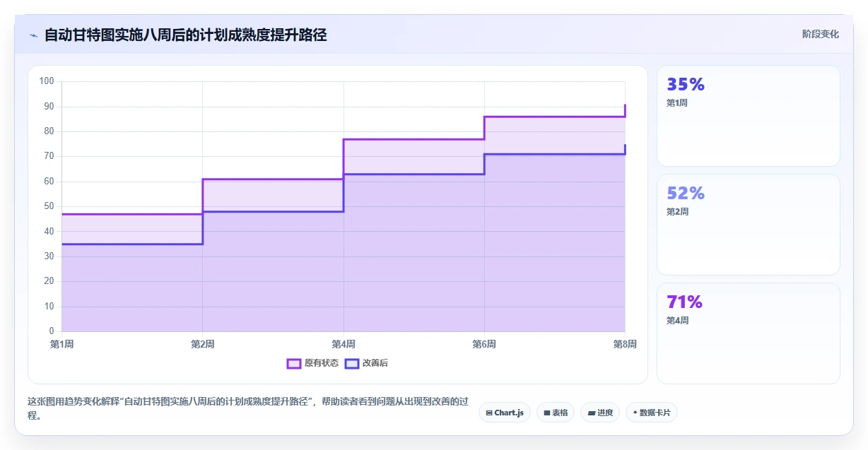Toggle the 原有状态 legend item
Viewport: 868px width, 450px height.
(312, 363)
